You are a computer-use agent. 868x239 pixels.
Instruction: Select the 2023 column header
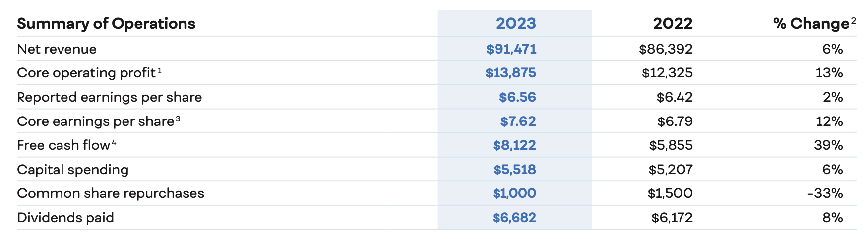click(516, 24)
